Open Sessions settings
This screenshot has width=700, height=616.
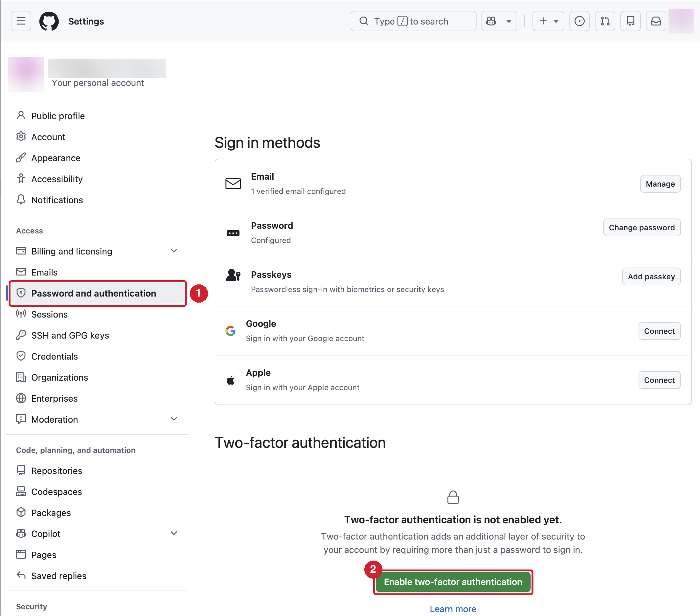pyautogui.click(x=97, y=314)
